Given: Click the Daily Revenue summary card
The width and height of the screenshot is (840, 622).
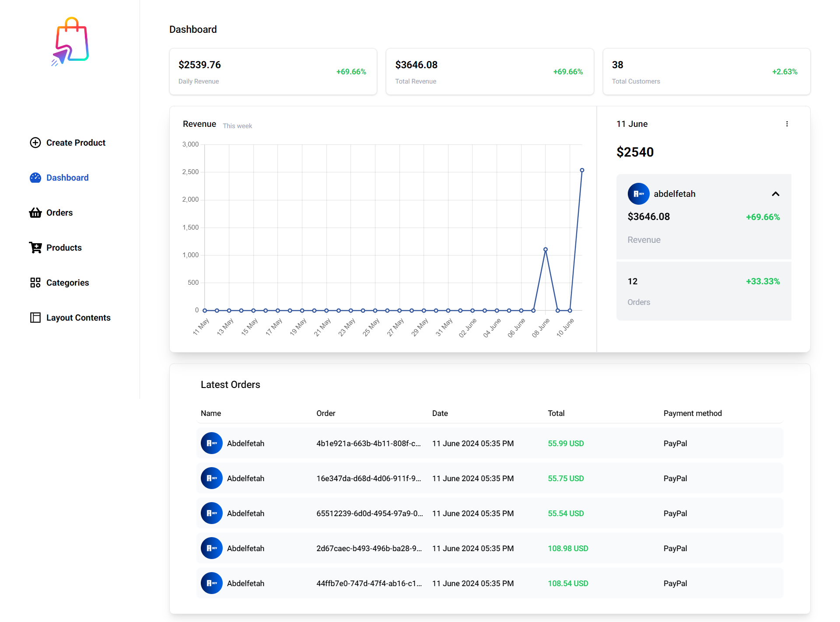Looking at the screenshot, I should tap(273, 72).
